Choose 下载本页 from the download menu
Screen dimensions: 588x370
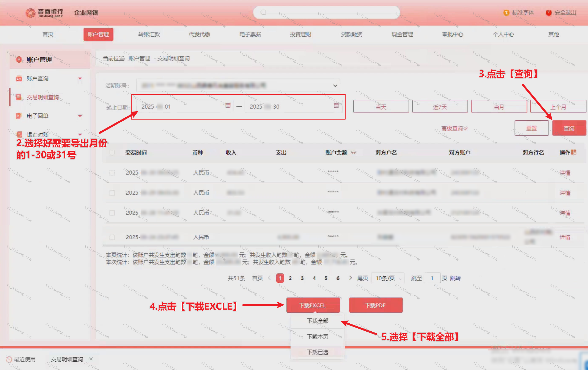[x=318, y=337]
